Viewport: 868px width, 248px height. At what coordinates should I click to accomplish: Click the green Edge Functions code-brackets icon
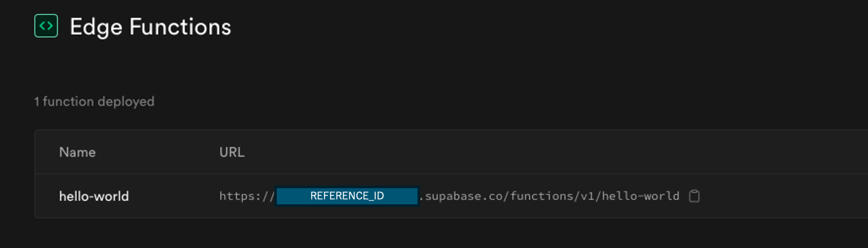tap(46, 26)
